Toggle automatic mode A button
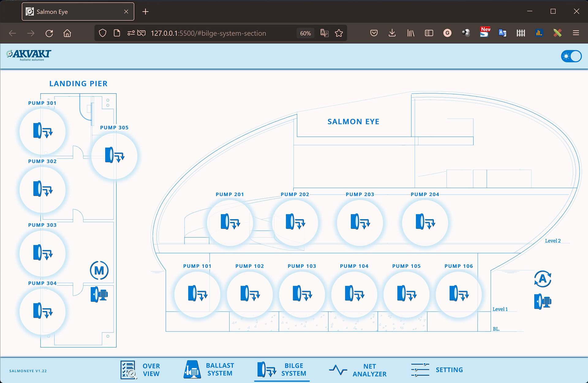Viewport: 588px width, 383px height. [542, 279]
